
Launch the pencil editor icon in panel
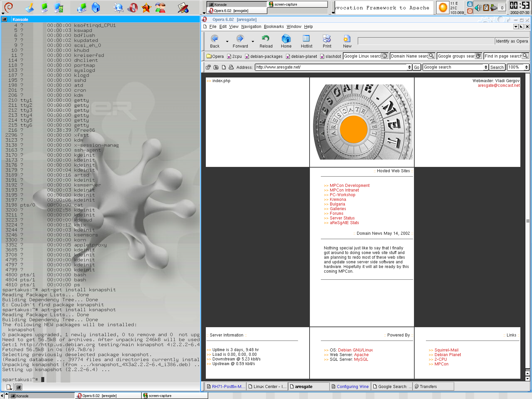30,7
